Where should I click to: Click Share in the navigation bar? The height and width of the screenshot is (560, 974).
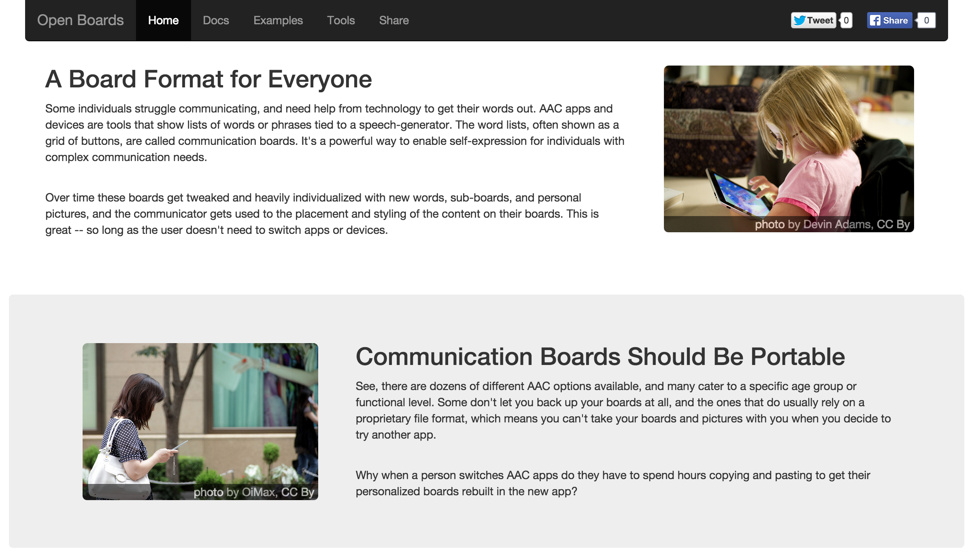(393, 20)
